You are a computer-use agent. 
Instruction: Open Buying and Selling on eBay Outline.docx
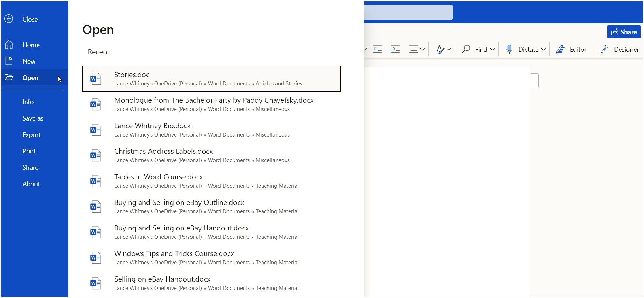tap(212, 206)
